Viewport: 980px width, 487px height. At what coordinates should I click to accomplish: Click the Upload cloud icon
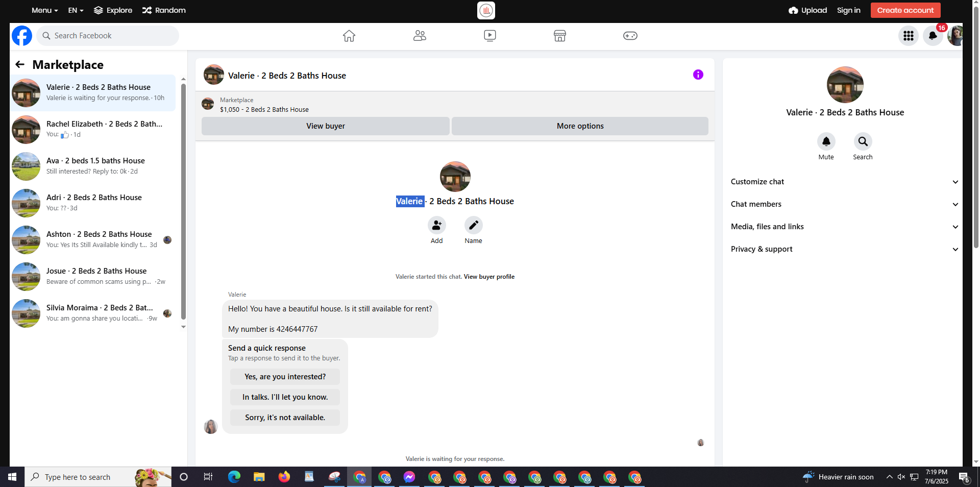pyautogui.click(x=793, y=10)
